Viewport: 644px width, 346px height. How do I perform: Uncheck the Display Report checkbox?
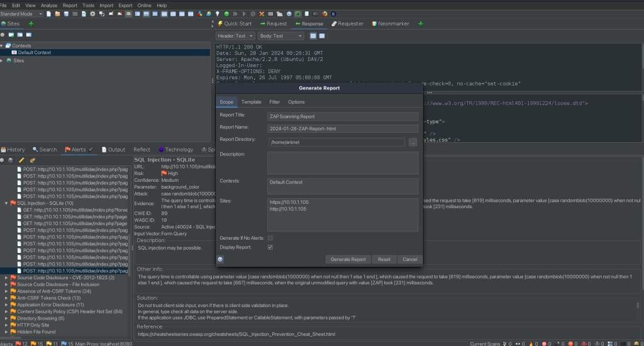click(270, 247)
